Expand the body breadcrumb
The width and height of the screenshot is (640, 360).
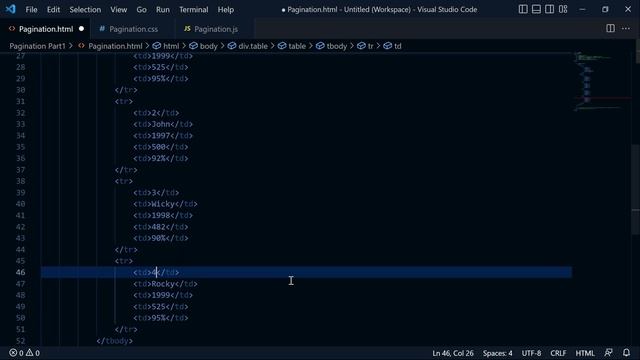tap(208, 46)
